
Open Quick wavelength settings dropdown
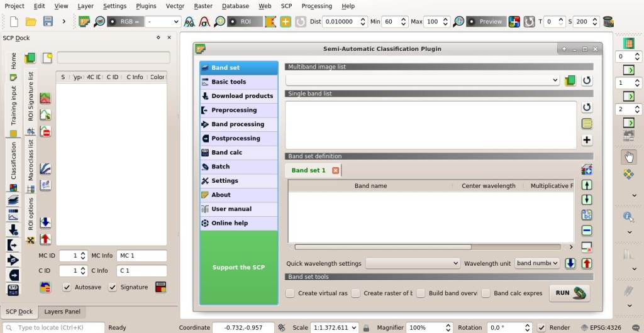coord(413,263)
